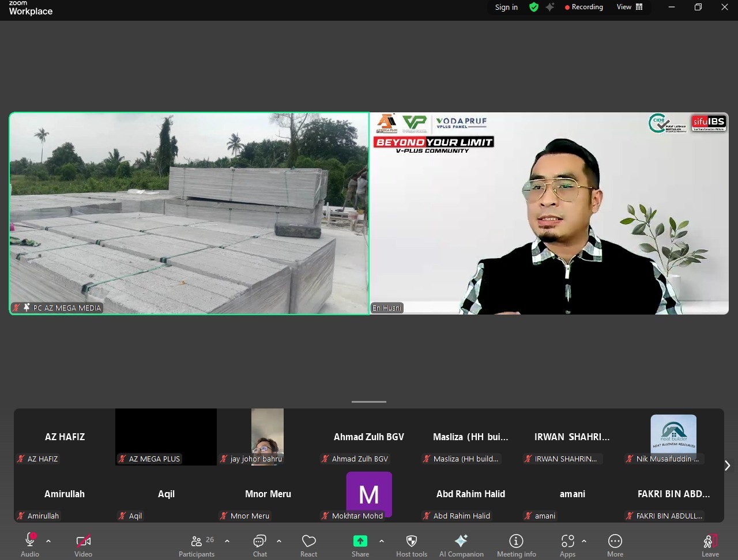
Task: Open the More options menu
Action: click(615, 545)
